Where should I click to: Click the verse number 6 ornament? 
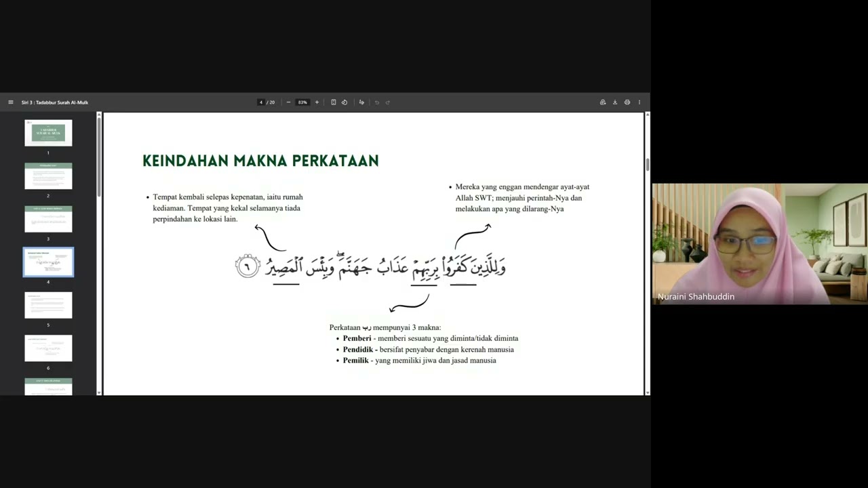(x=248, y=266)
